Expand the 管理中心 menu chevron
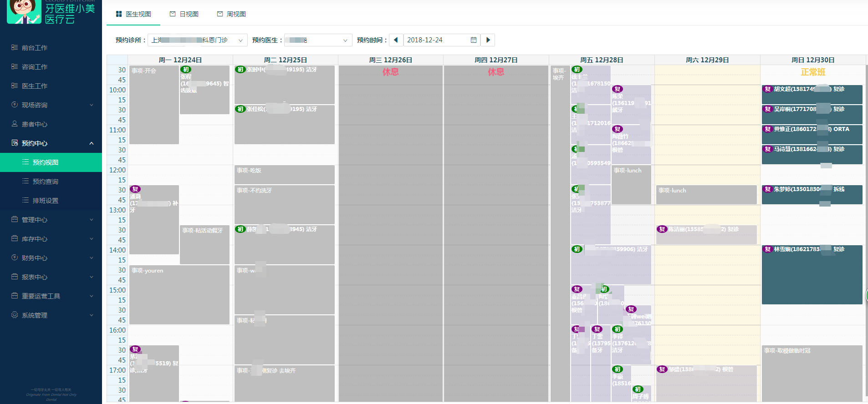 [x=92, y=219]
